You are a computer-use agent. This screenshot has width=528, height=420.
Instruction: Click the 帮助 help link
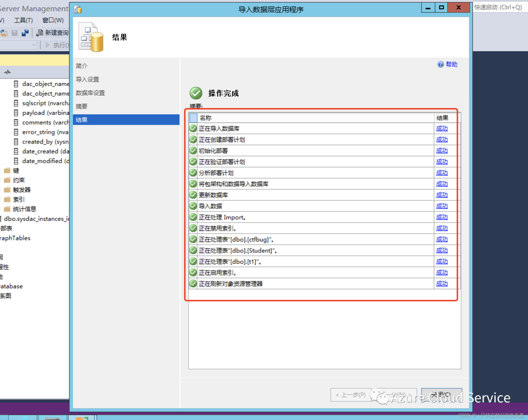pos(452,64)
